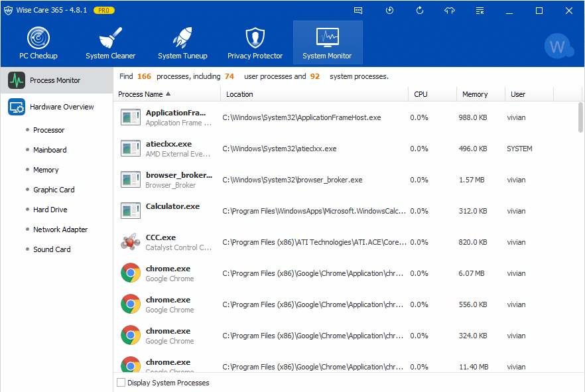This screenshot has width=585, height=392.
Task: Open the menu list icon in title bar
Action: point(480,11)
